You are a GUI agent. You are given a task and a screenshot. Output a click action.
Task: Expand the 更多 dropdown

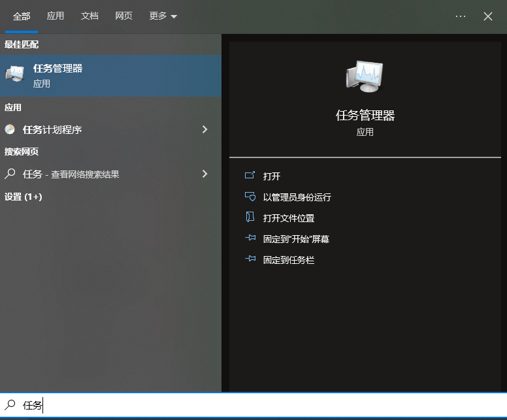coord(163,16)
